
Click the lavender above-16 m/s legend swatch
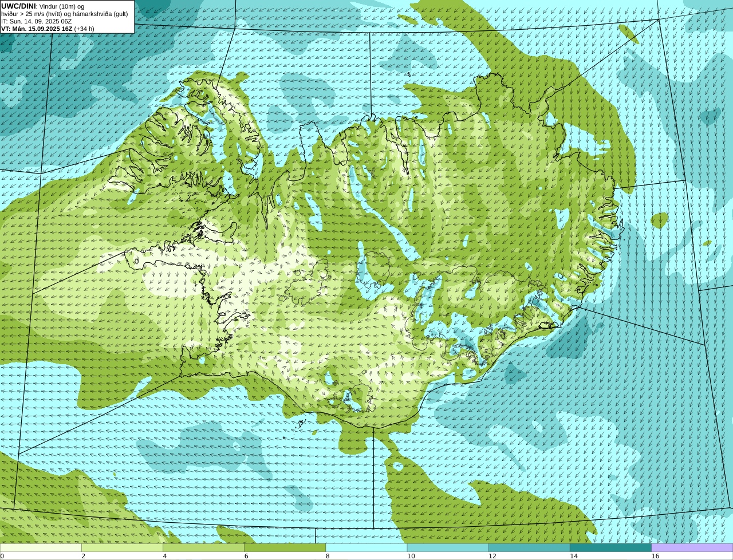point(692,548)
